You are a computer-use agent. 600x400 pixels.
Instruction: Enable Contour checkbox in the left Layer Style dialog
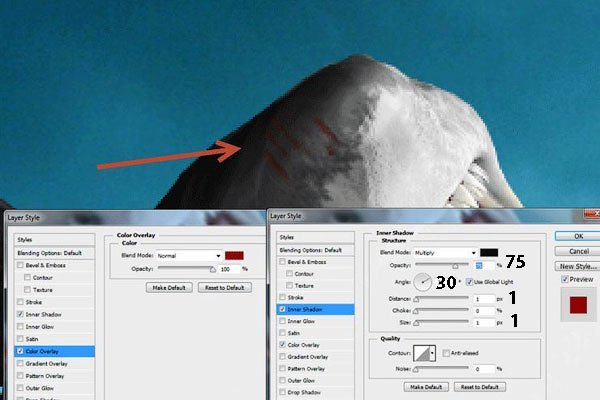pyautogui.click(x=28, y=277)
